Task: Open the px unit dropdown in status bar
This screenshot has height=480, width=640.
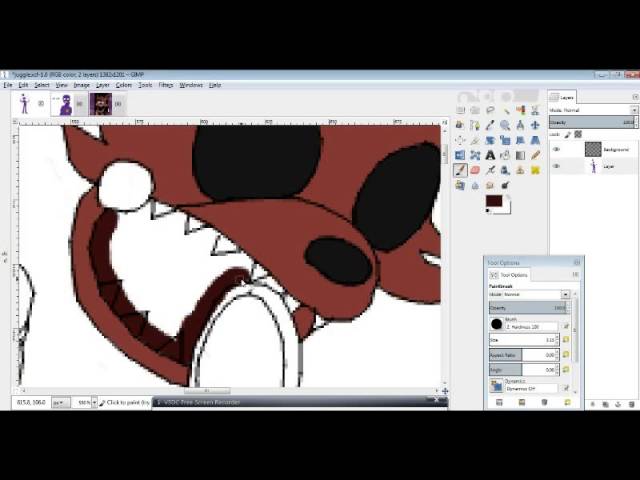Action: [60, 402]
